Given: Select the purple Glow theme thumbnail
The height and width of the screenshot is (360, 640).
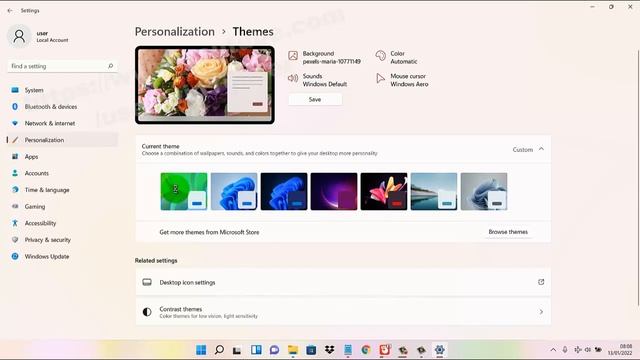Looking at the screenshot, I should tap(334, 191).
